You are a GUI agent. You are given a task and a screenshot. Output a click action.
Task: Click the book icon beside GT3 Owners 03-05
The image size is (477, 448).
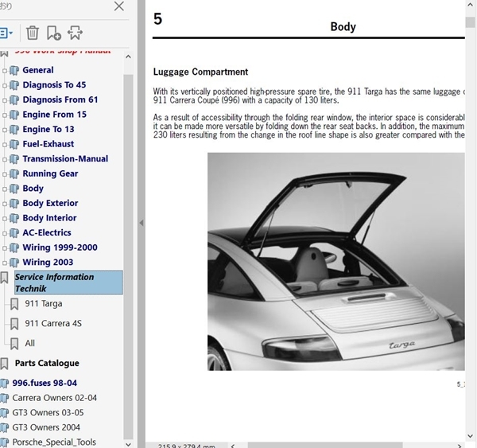point(4,413)
